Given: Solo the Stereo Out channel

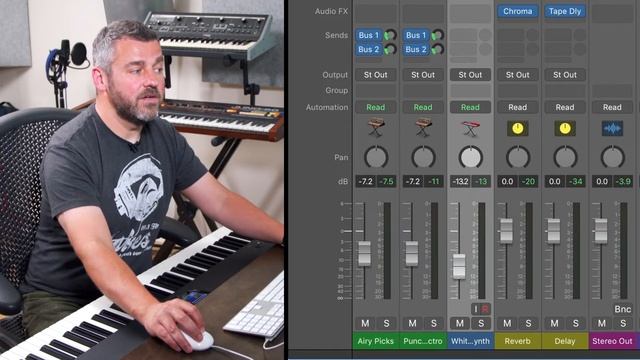Looking at the screenshot, I should (623, 323).
